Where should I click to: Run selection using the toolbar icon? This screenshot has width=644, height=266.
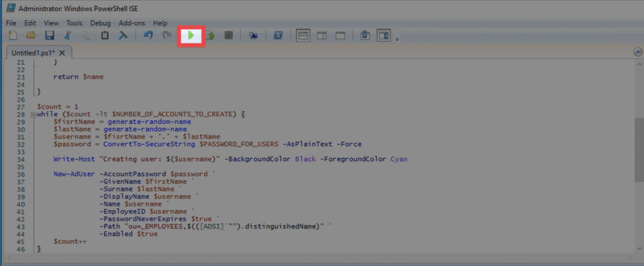[x=210, y=36]
